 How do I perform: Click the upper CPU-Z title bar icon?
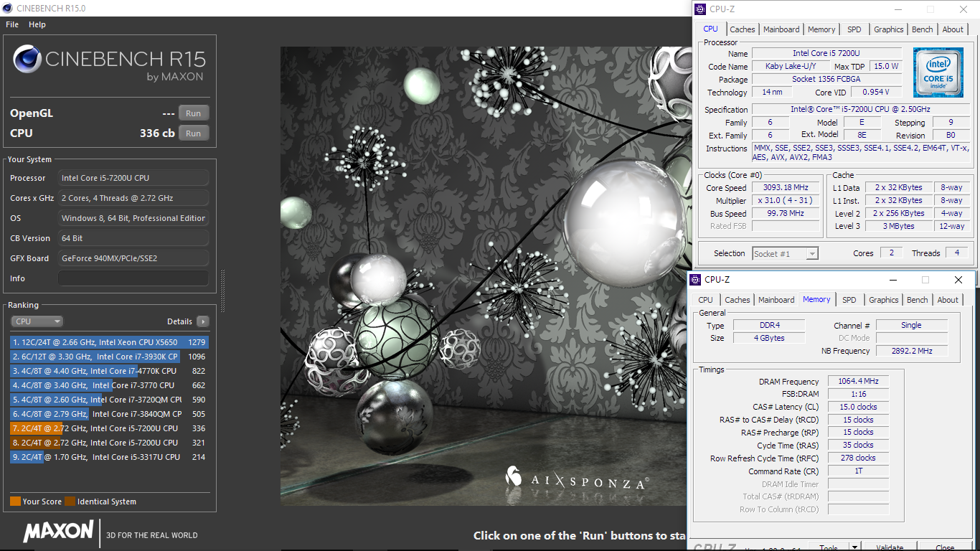pyautogui.click(x=700, y=9)
